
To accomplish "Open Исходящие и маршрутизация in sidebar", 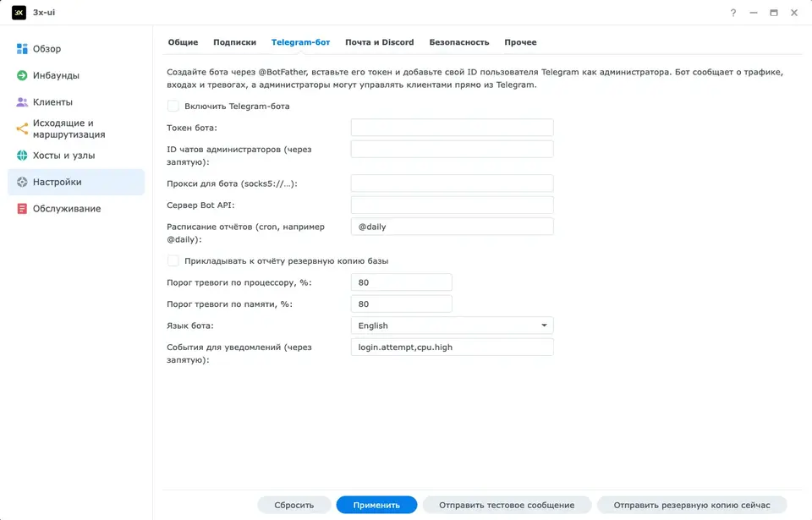I will coord(76,129).
